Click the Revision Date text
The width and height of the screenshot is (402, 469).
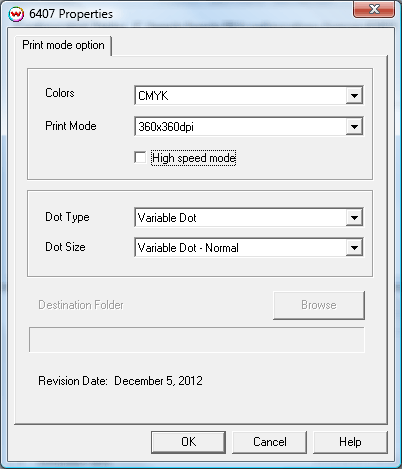pos(120,381)
